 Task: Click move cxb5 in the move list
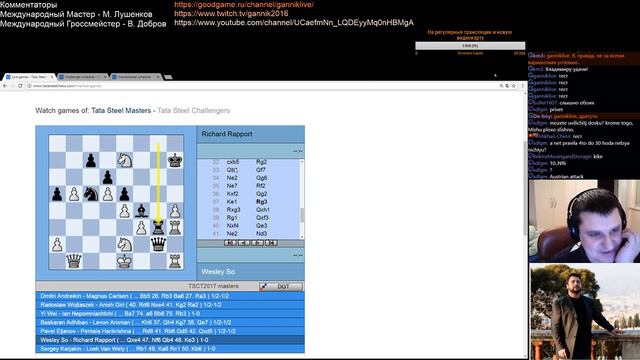pos(233,162)
